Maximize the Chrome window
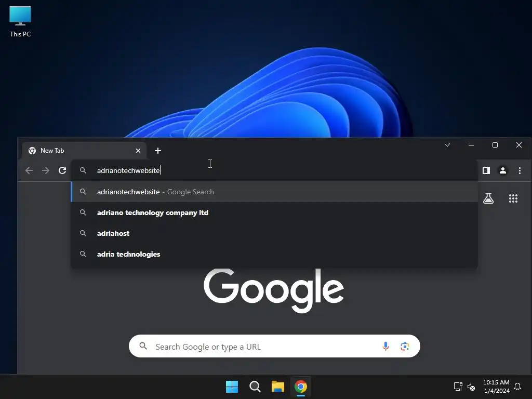 pos(495,145)
